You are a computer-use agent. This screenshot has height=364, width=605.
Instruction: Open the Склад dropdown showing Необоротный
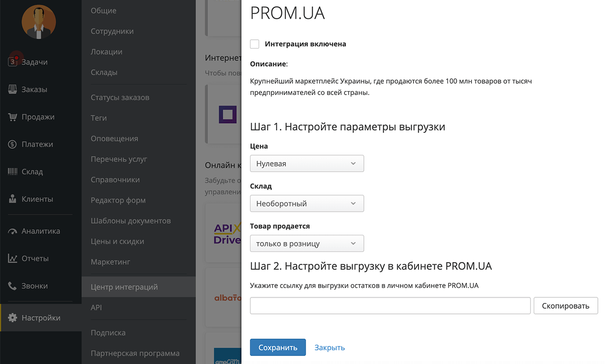307,204
